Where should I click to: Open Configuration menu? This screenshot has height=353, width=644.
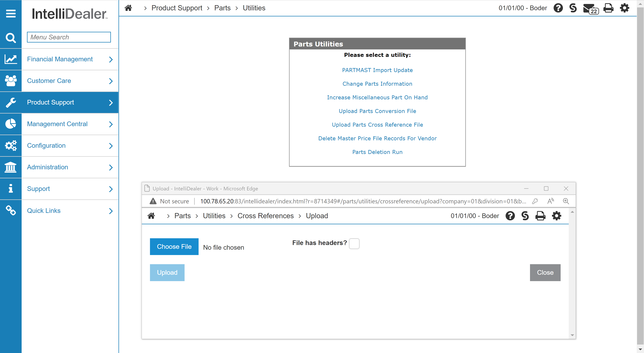click(x=46, y=145)
